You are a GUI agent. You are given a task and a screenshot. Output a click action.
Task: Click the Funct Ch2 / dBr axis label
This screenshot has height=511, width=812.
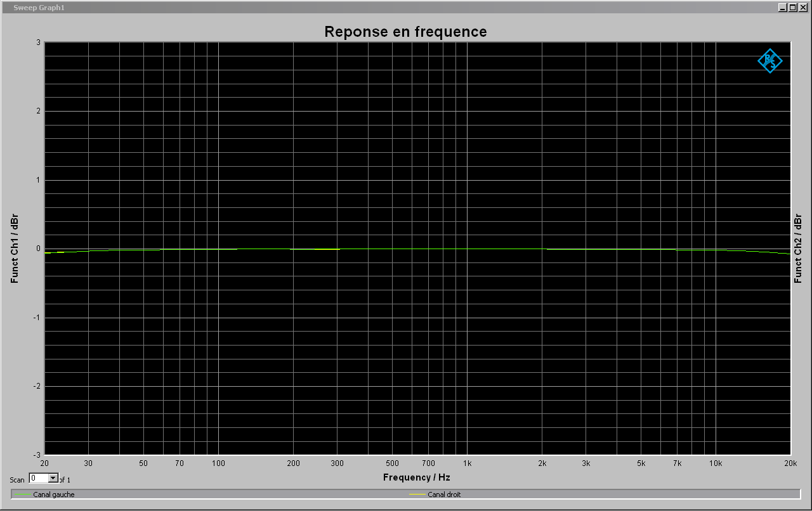click(798, 249)
